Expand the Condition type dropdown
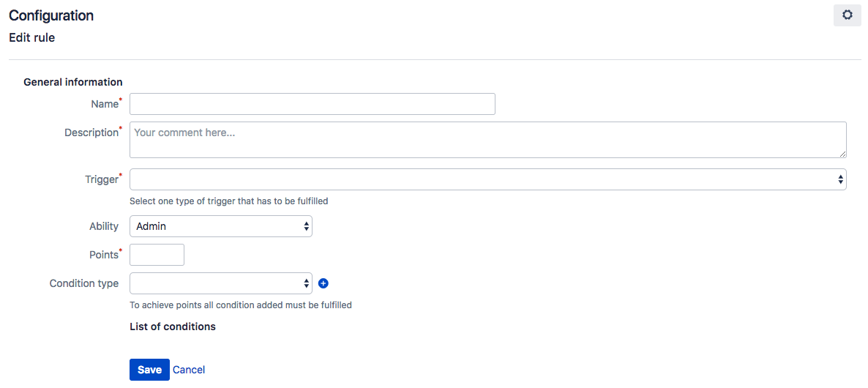868x388 pixels. coord(221,283)
